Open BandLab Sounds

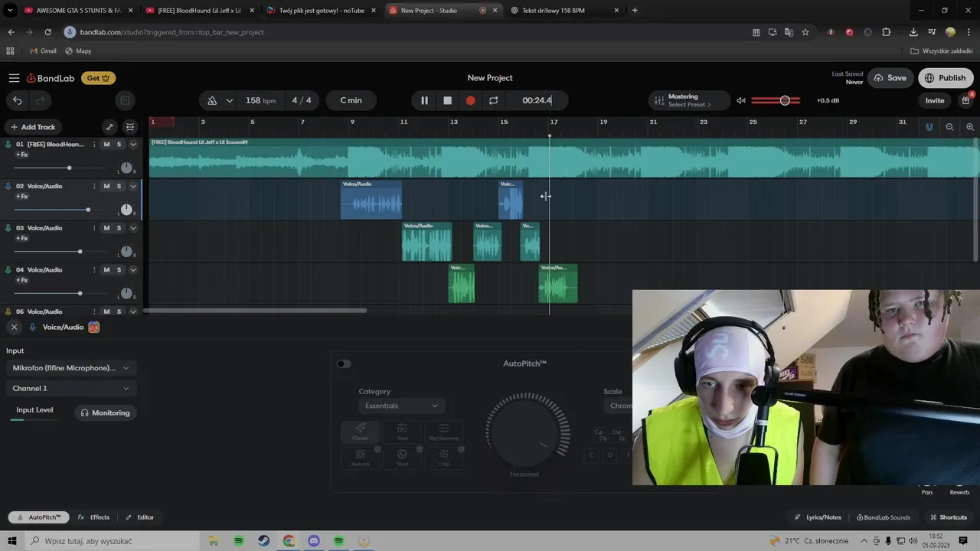point(884,517)
